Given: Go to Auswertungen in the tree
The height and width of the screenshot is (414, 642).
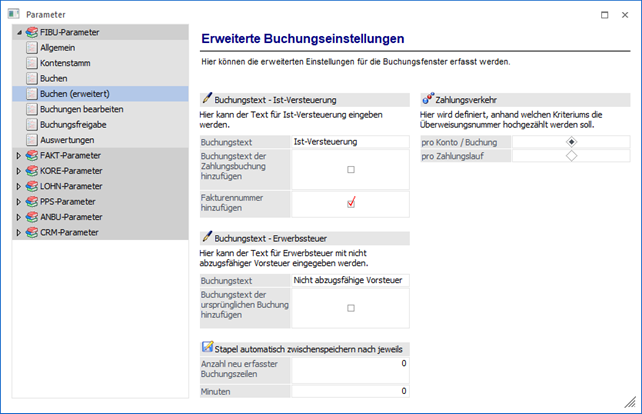Looking at the screenshot, I should (68, 140).
